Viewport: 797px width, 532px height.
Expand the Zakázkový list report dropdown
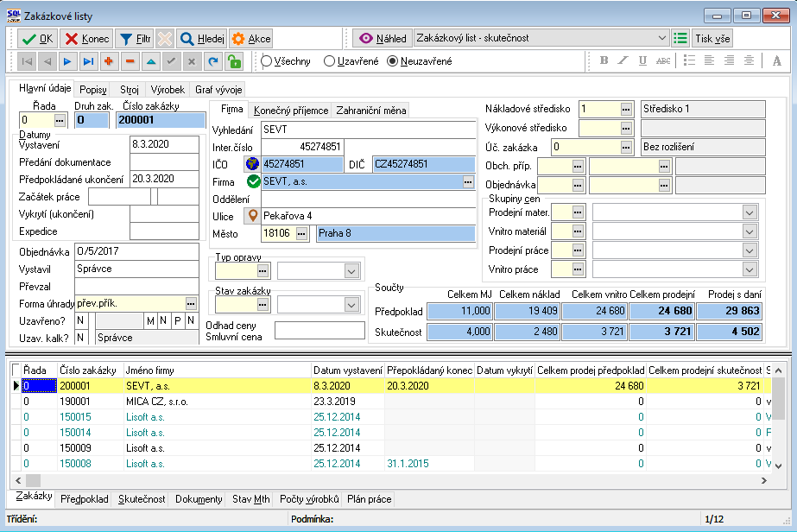tap(662, 39)
